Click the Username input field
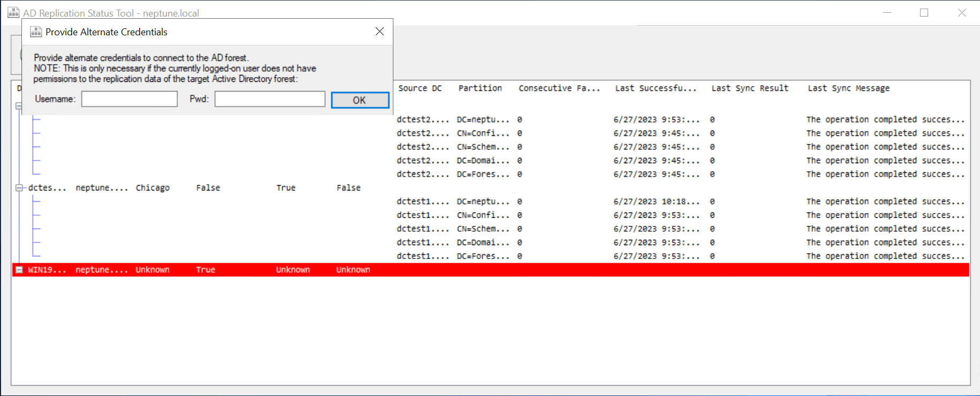 [130, 99]
